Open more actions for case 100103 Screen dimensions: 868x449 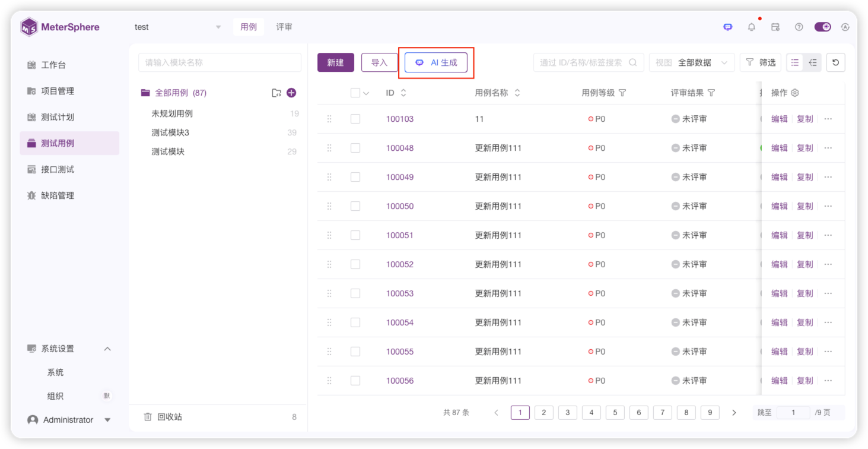point(828,119)
